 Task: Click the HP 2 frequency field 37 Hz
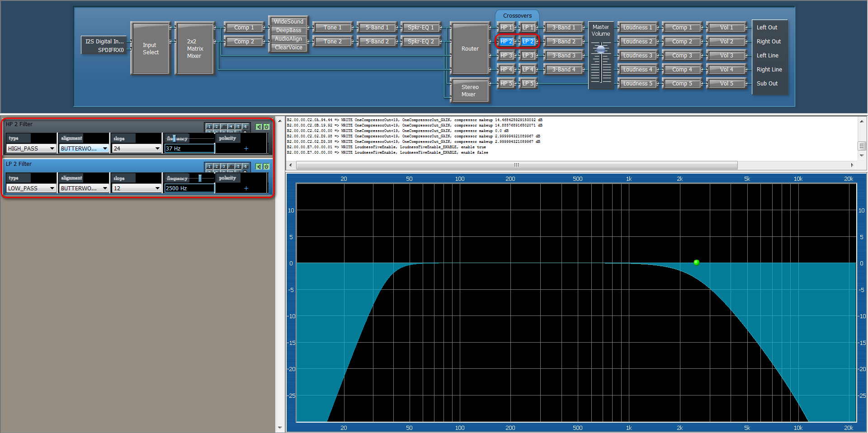tap(189, 148)
